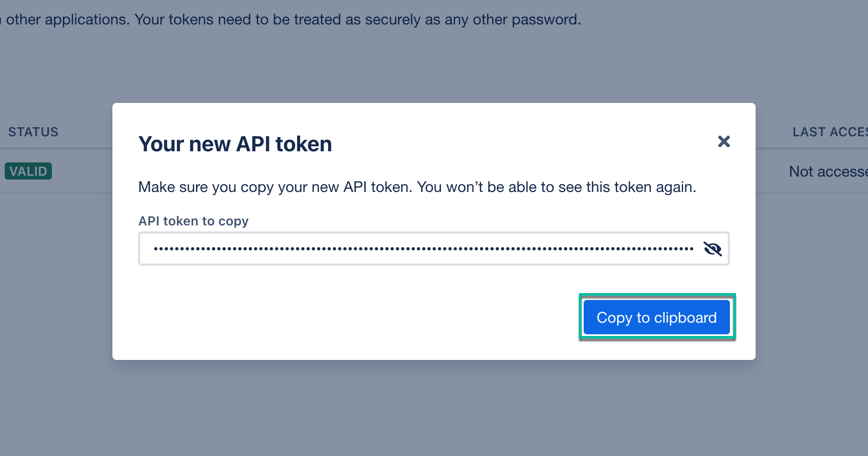The image size is (868, 456).
Task: Click the green VALID status badge
Action: (28, 171)
